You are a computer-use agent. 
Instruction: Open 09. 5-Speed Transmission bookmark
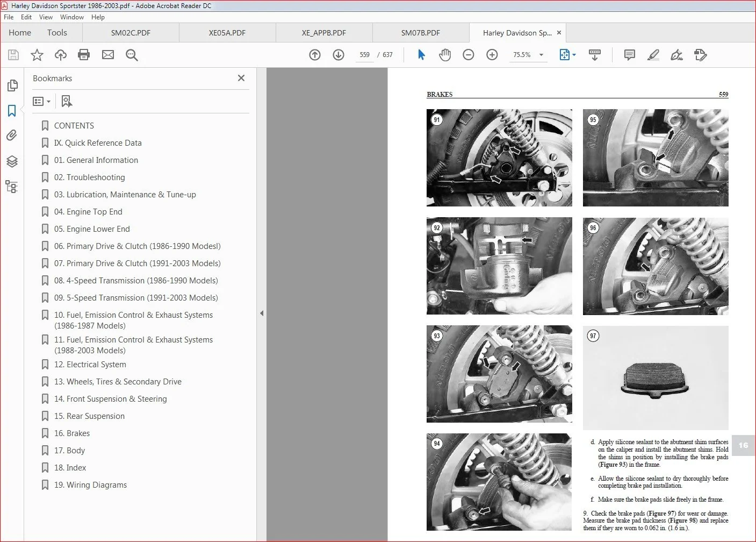point(136,298)
